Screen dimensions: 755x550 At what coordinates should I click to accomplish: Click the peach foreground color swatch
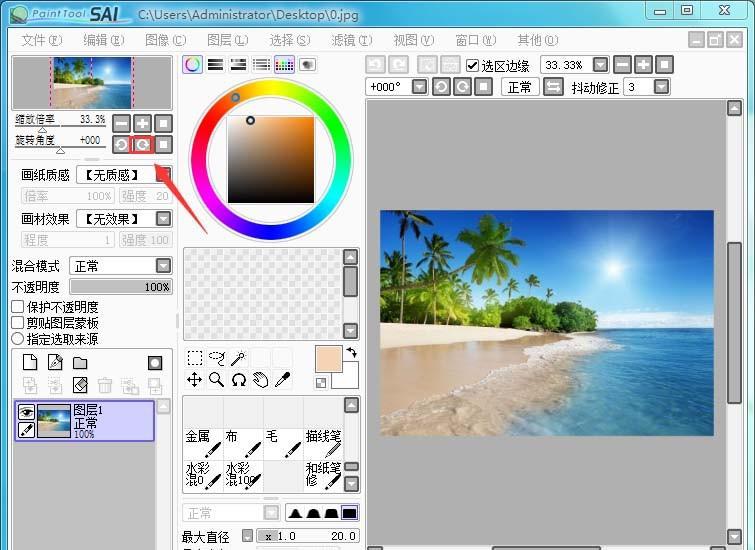point(328,359)
